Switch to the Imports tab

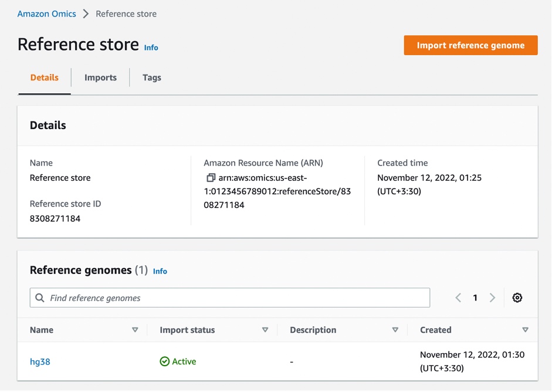[100, 77]
